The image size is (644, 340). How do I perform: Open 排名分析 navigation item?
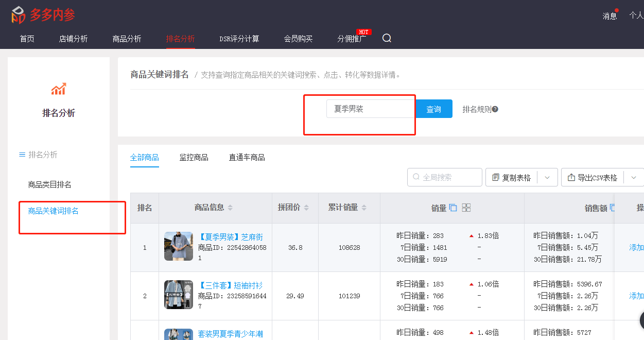pos(181,39)
